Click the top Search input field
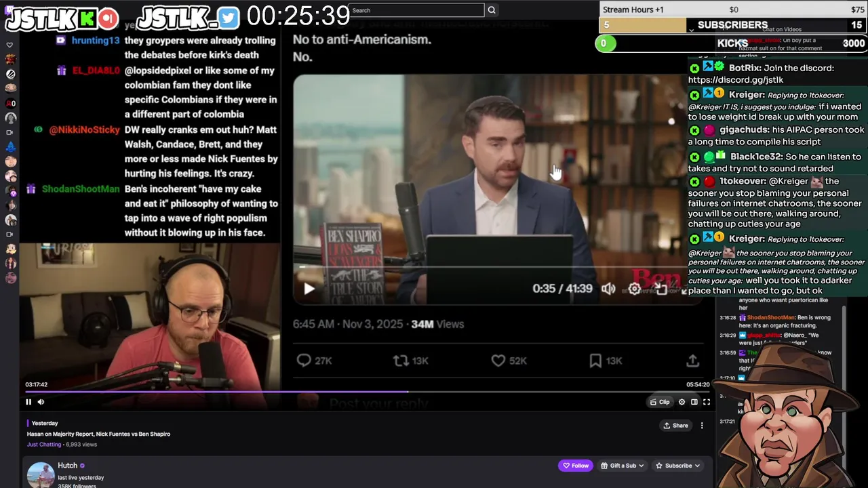The width and height of the screenshot is (868, 488). [x=416, y=10]
